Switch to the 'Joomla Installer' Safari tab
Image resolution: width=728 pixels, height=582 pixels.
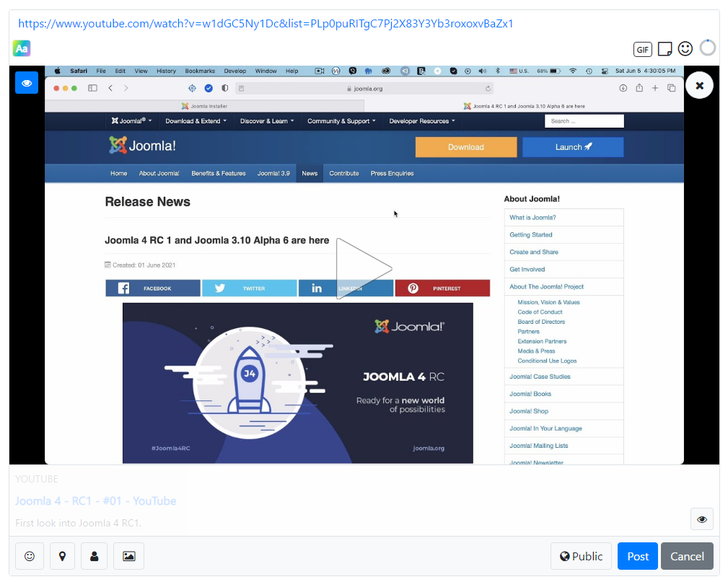click(204, 106)
